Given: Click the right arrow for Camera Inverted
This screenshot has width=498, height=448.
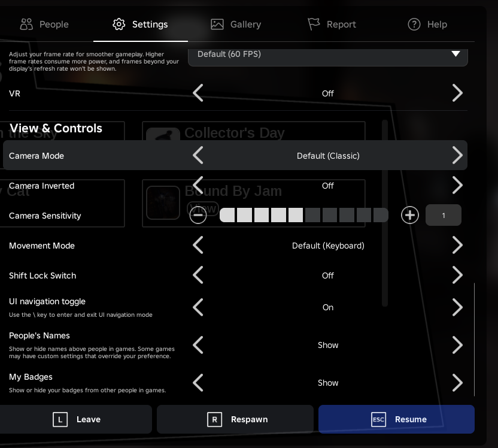Looking at the screenshot, I should pos(457,185).
